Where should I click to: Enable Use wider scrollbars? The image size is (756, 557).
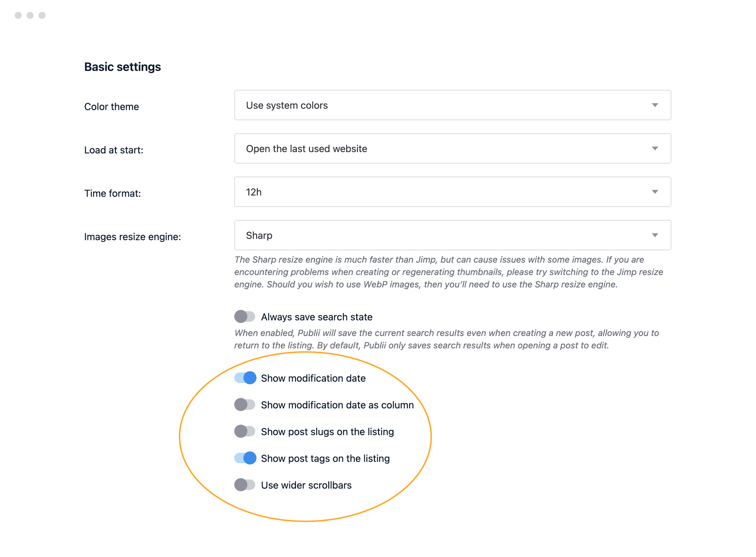tap(245, 485)
